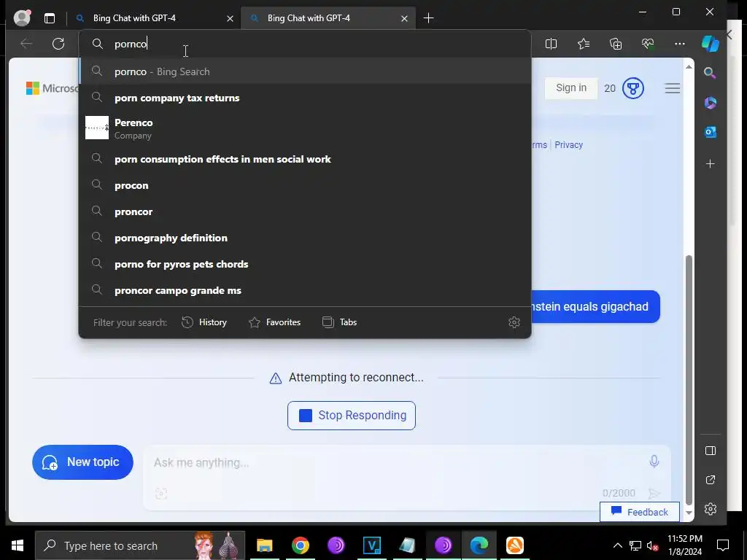
Task: Open the Feedback button
Action: (639, 512)
